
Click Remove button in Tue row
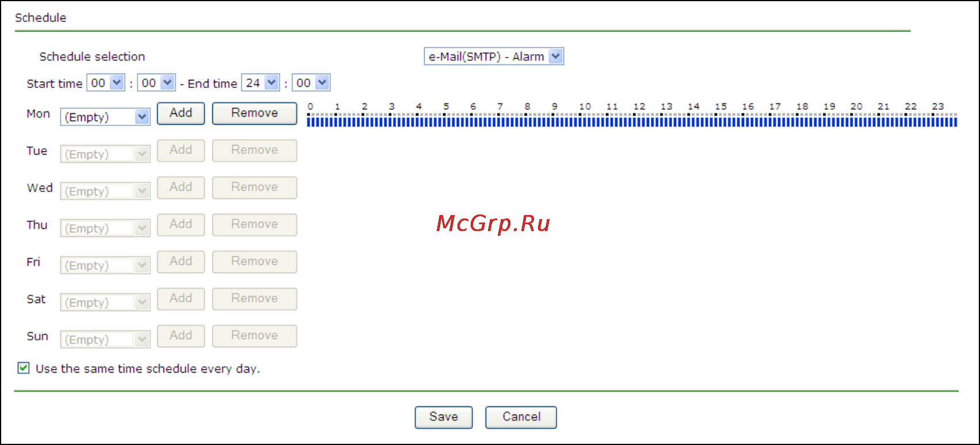tap(254, 150)
